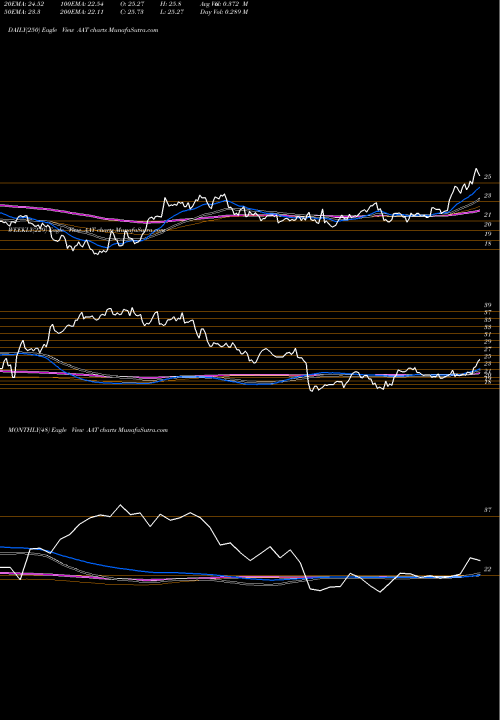Click the 50EMA value text
The image size is (500, 720).
(x=21, y=12)
